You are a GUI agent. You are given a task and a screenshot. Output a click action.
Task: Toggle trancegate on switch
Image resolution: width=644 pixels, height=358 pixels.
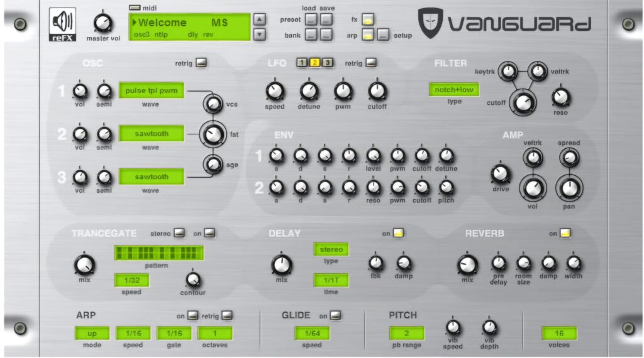(209, 233)
